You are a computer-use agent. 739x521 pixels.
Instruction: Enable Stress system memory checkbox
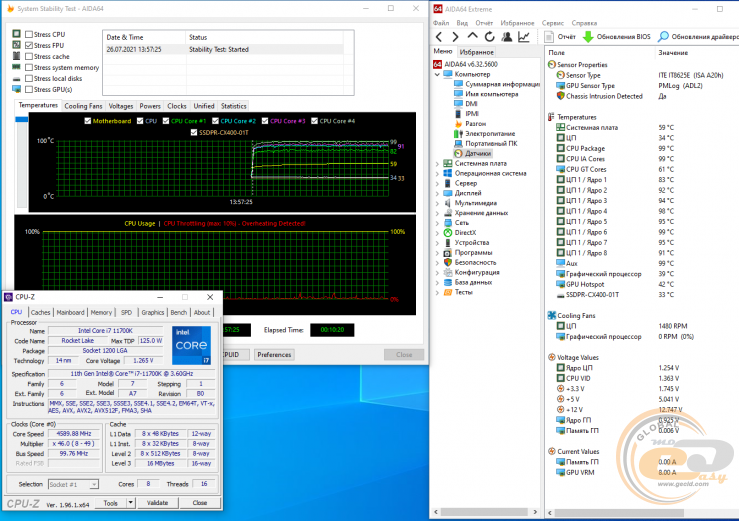29,67
